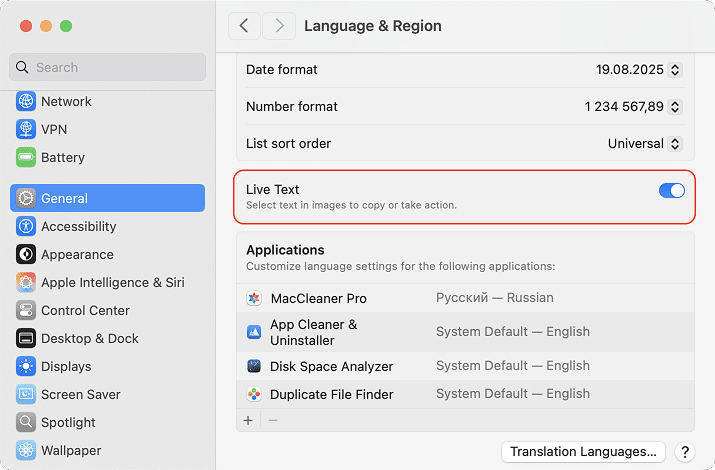The width and height of the screenshot is (715, 470).
Task: Click the Apple Intelligence & Siri icon
Action: click(26, 283)
